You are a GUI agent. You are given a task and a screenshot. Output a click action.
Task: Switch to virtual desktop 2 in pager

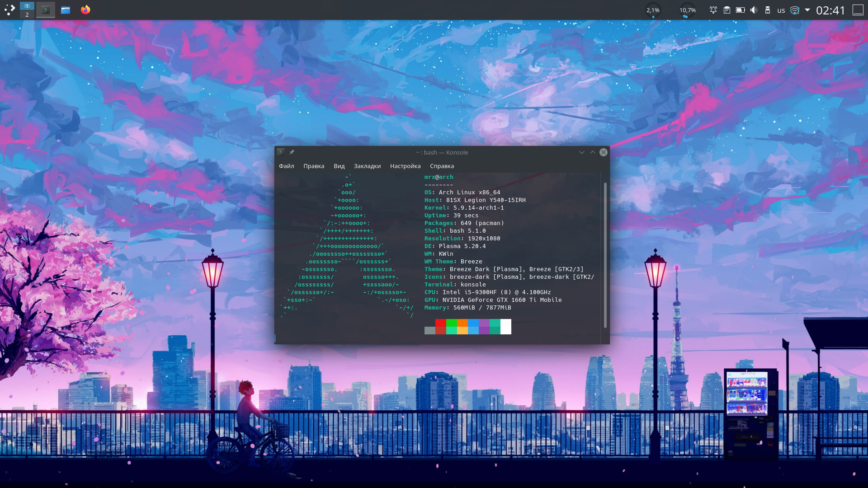[x=27, y=14]
